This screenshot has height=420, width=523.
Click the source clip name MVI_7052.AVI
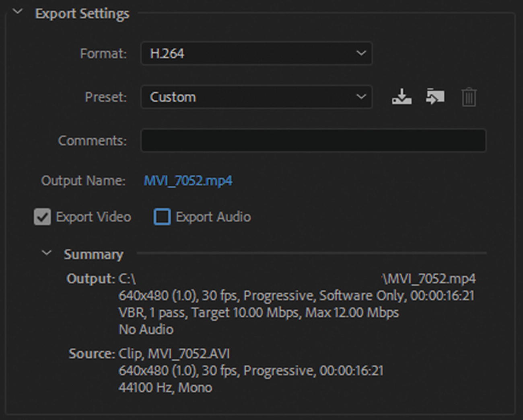click(189, 354)
